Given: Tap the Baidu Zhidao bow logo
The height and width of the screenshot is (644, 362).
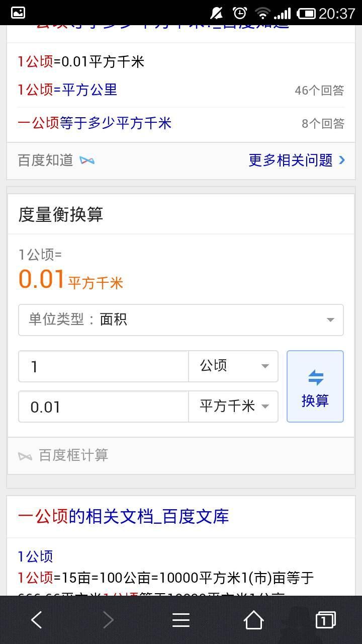Looking at the screenshot, I should pyautogui.click(x=87, y=160).
